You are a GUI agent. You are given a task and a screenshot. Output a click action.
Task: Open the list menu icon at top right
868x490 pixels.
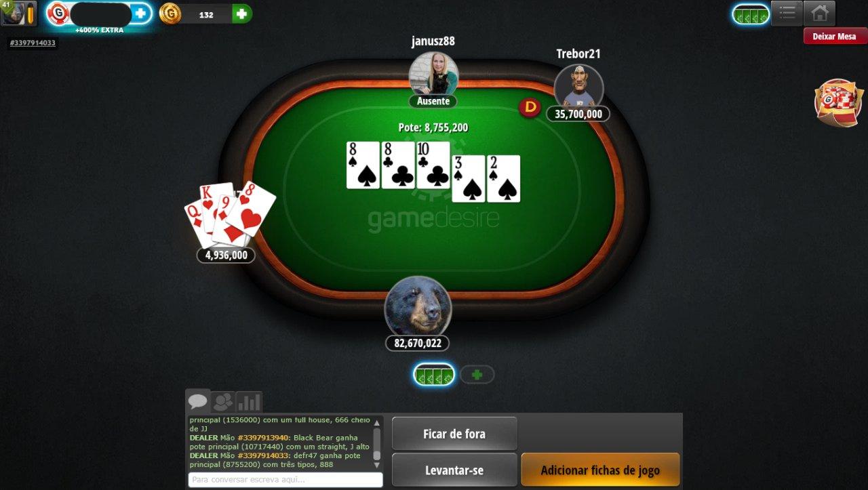[787, 13]
